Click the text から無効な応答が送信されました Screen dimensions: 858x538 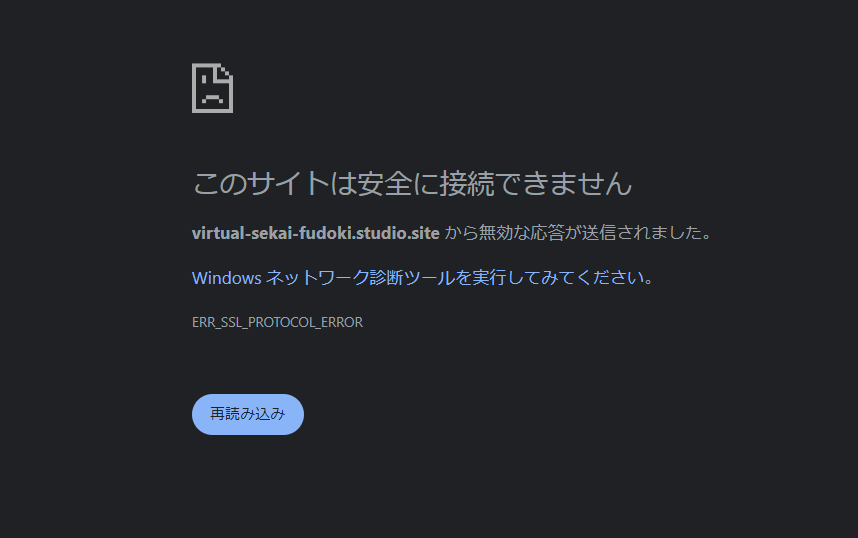pos(572,233)
